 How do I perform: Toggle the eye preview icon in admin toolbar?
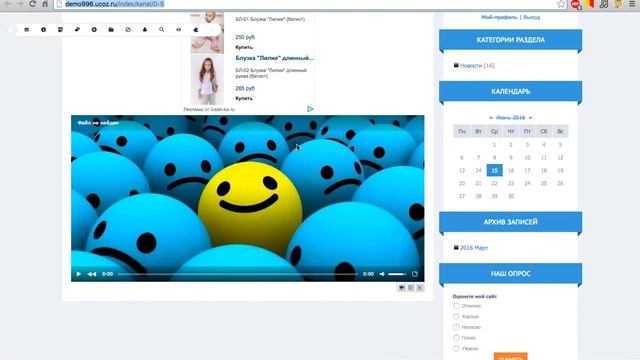(x=179, y=30)
